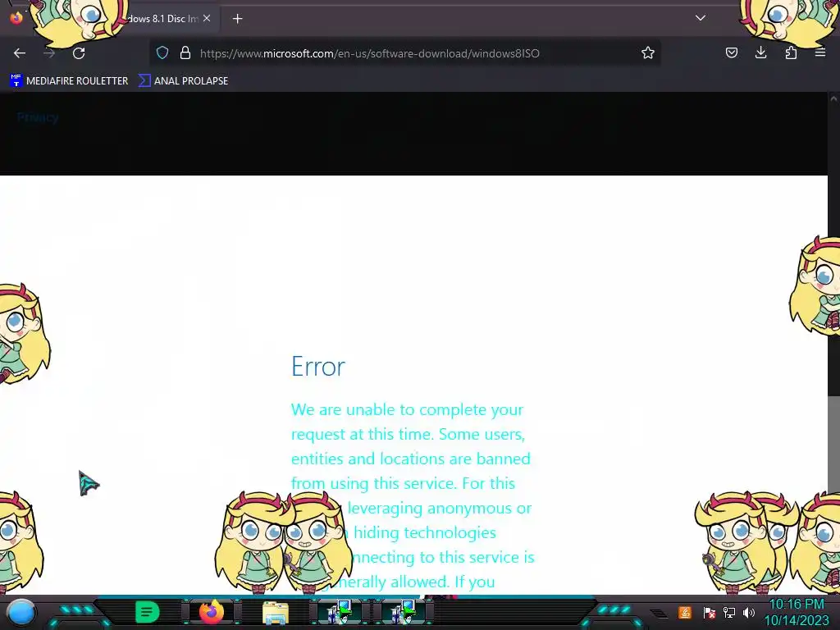Viewport: 840px width, 630px height.
Task: Open the second installer icon in taskbar
Action: pyautogui.click(x=403, y=612)
